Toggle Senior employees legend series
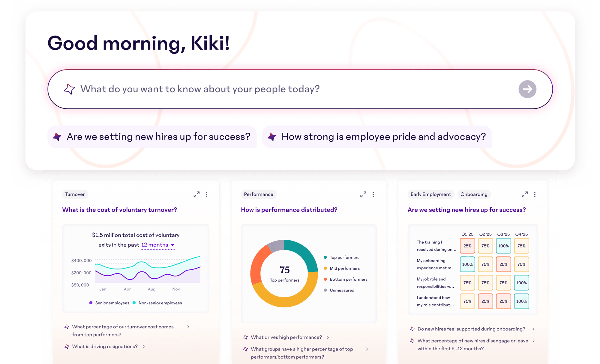 (x=109, y=303)
